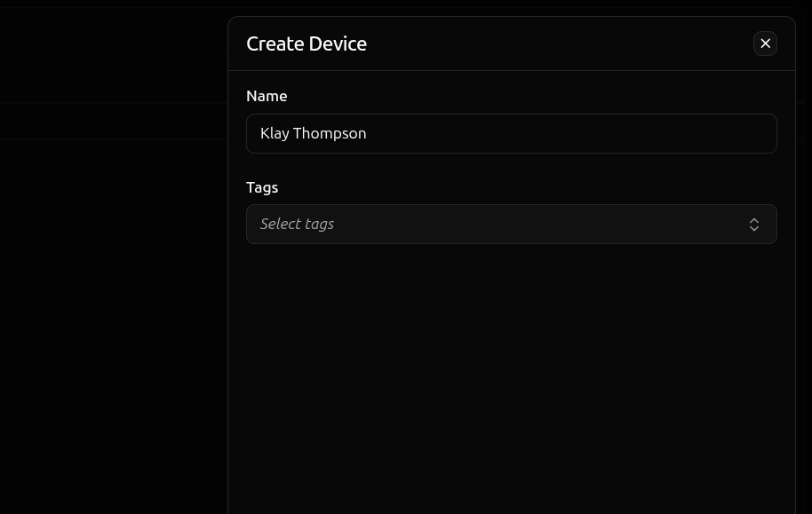The image size is (812, 514).
Task: Click the word "Device" in the heading
Action: [x=338, y=43]
